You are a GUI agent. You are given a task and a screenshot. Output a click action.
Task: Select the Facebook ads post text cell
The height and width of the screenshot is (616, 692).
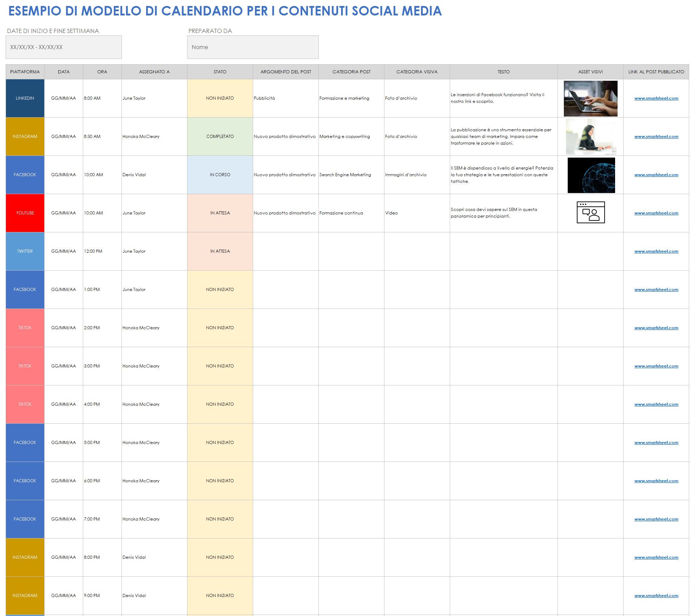click(503, 98)
